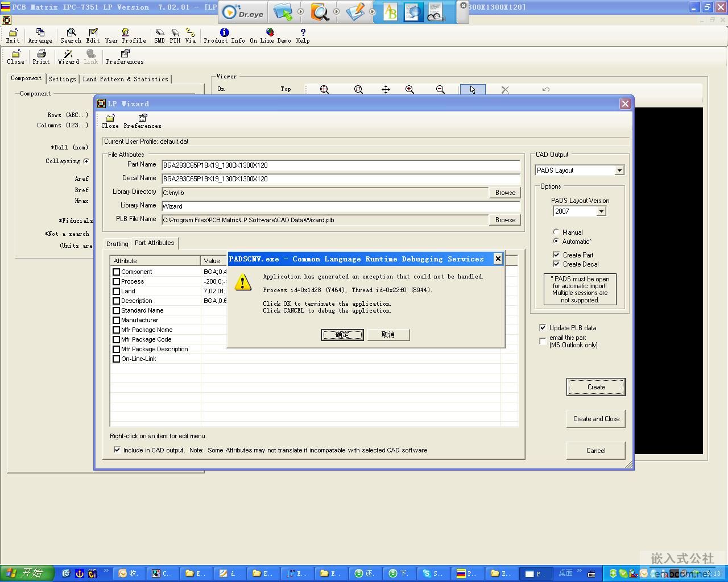This screenshot has height=582, width=728.
Task: Browse for the Library Directory
Action: (505, 193)
